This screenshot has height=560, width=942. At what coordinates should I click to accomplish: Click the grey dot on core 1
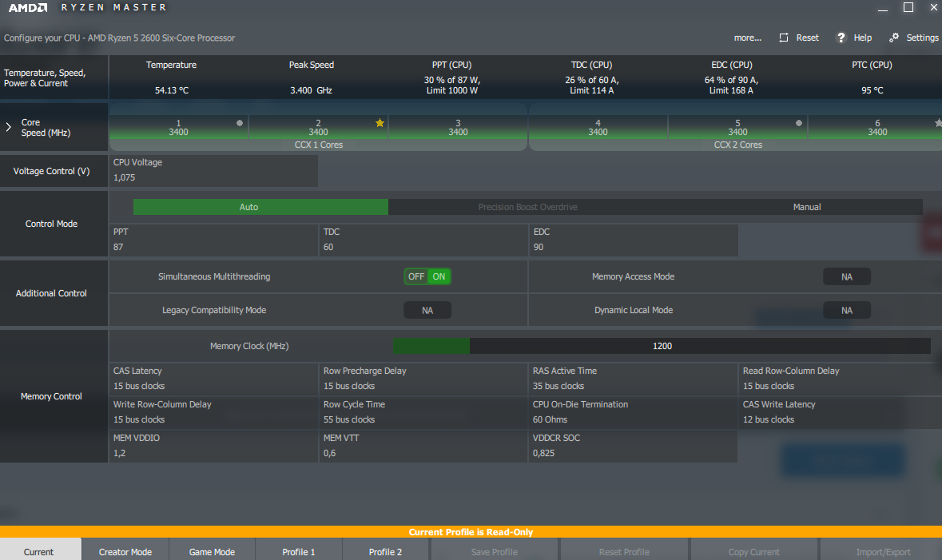pos(240,122)
